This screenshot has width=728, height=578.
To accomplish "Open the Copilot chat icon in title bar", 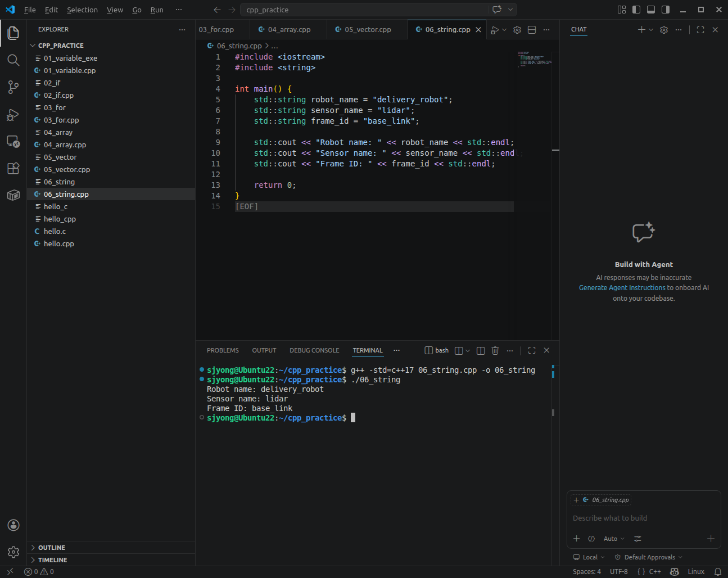I will coord(497,10).
